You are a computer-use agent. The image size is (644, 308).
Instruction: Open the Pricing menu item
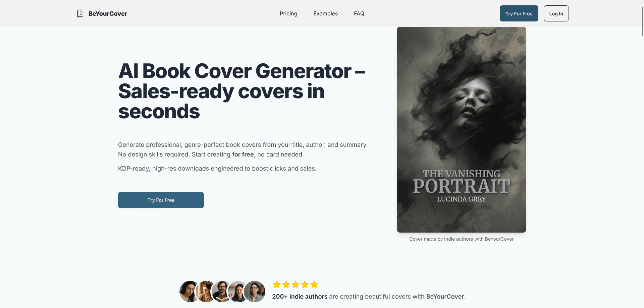(x=288, y=13)
